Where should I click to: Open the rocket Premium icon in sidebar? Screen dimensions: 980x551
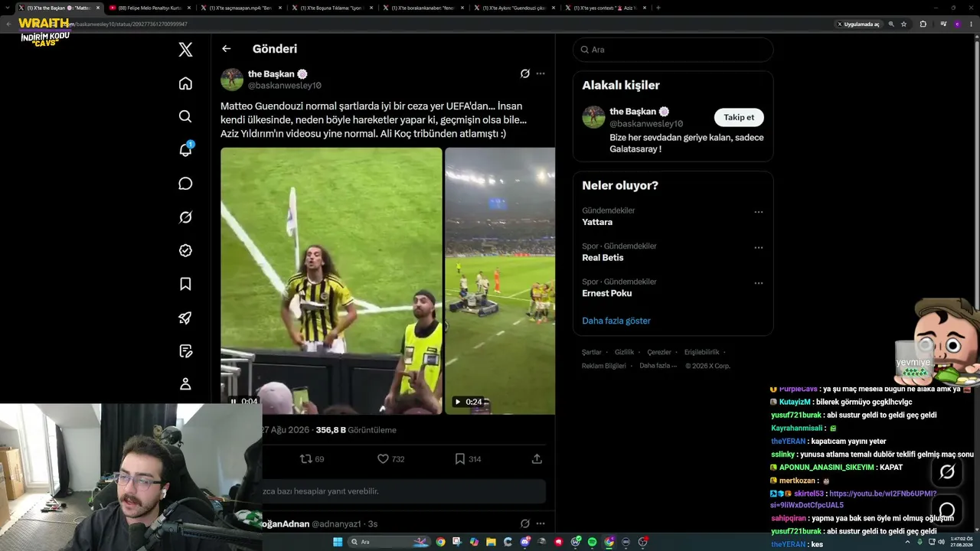pos(185,318)
